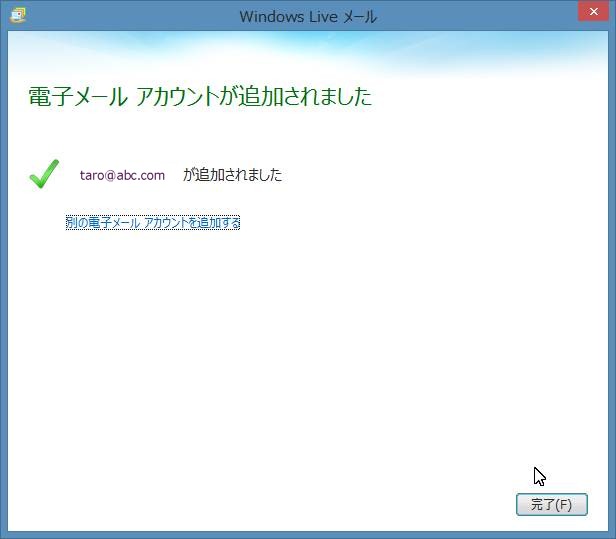The height and width of the screenshot is (539, 616).
Task: Close the Windows Live メール dialog
Action: pyautogui.click(x=593, y=12)
